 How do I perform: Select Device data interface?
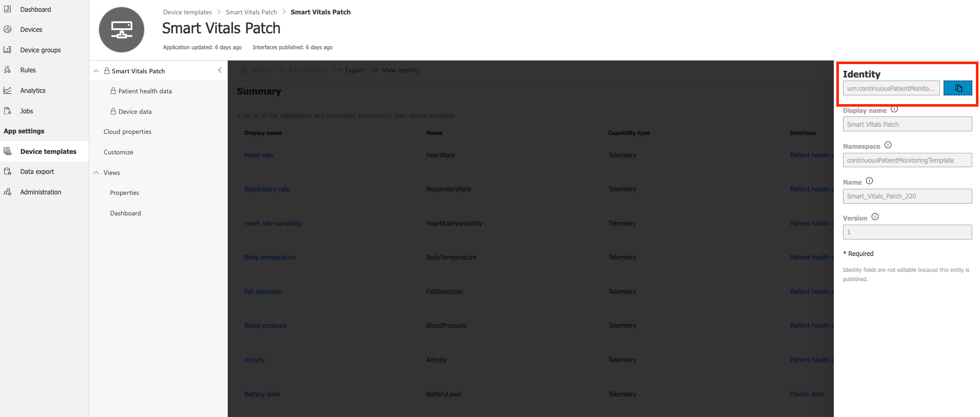(135, 112)
